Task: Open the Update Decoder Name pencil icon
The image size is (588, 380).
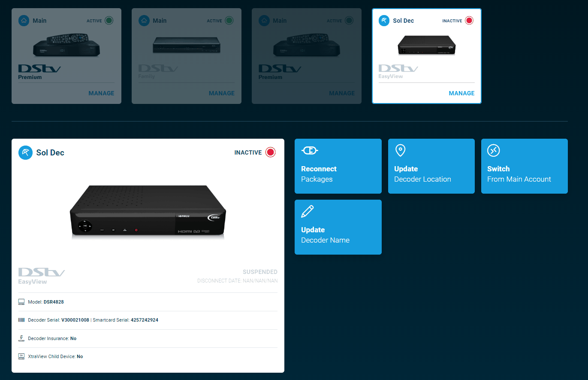Action: tap(307, 211)
